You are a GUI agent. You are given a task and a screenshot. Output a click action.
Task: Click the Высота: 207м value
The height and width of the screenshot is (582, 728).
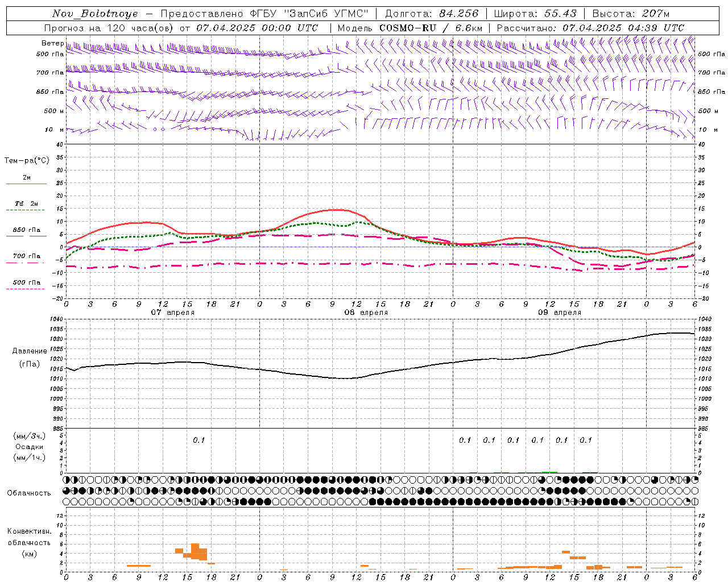point(631,14)
